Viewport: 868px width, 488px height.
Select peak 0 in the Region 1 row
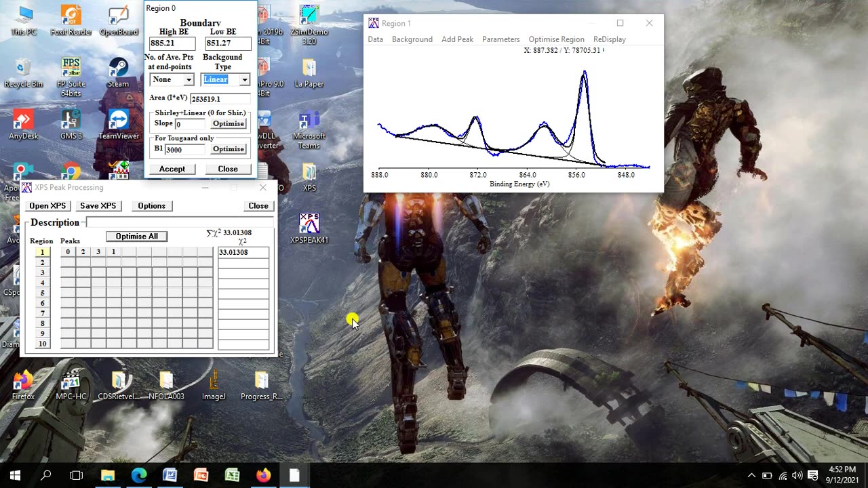pos(68,252)
